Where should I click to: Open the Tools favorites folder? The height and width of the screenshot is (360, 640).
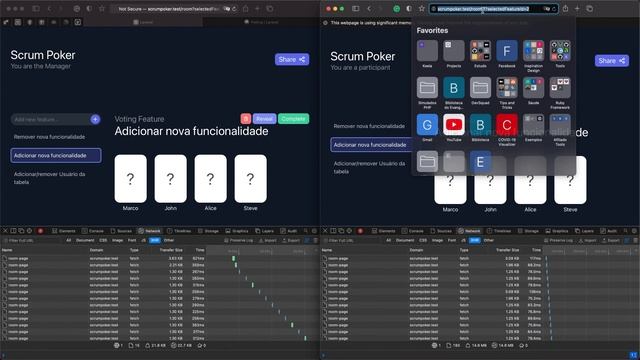[560, 51]
